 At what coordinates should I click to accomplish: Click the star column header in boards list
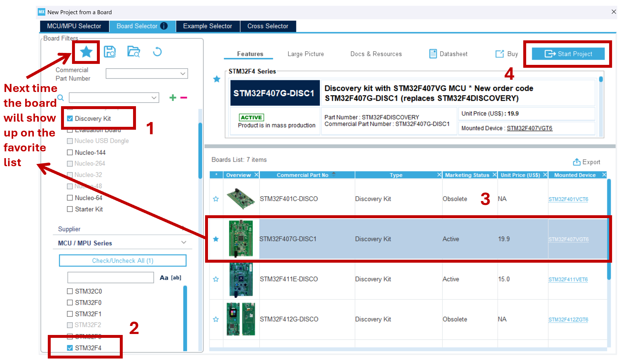(x=216, y=175)
